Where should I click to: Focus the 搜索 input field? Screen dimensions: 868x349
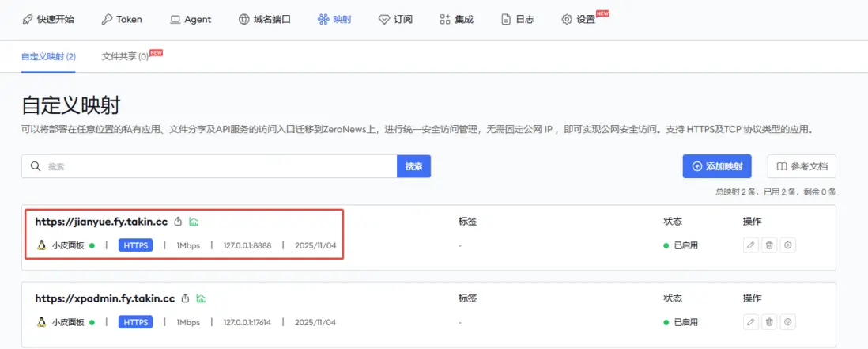[x=209, y=166]
